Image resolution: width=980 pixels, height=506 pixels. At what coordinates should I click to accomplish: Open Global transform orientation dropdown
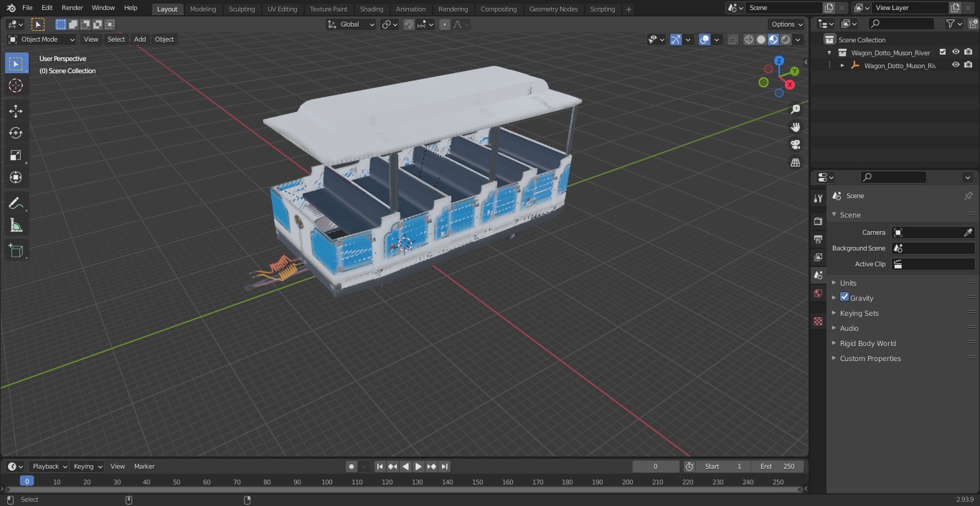[x=352, y=24]
